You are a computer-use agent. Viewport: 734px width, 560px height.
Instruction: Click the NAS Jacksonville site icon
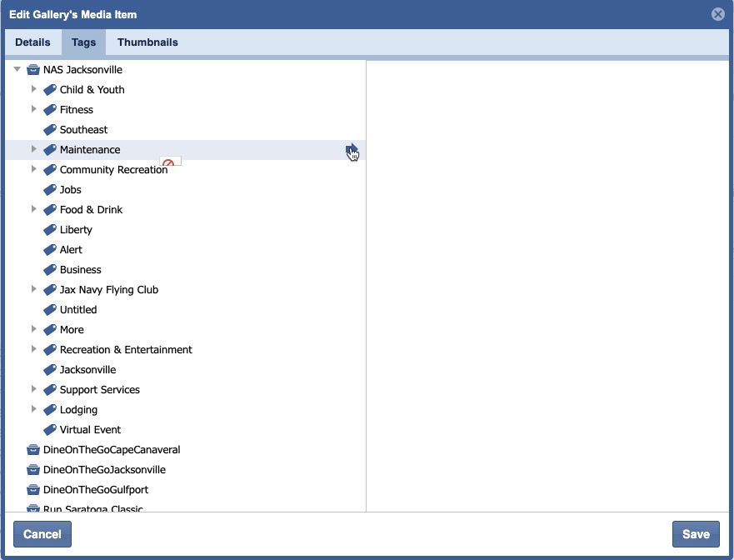(x=33, y=70)
